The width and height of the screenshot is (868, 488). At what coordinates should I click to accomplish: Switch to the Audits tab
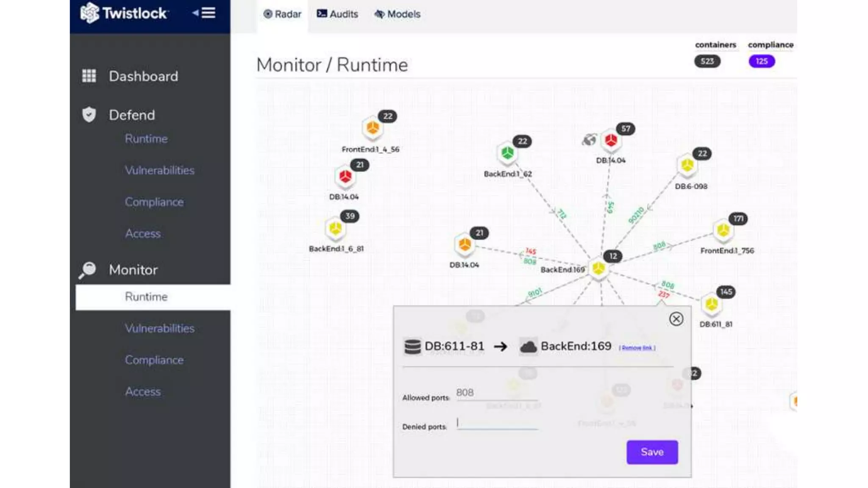[337, 14]
